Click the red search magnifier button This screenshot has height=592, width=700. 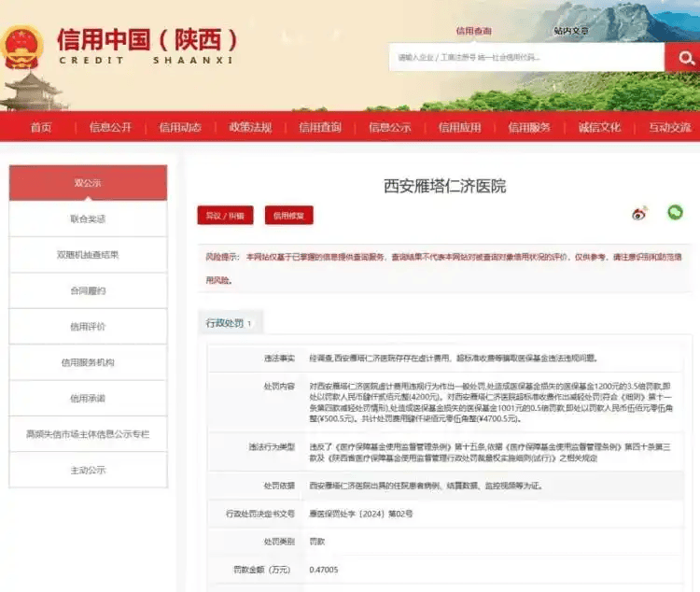[x=682, y=57]
